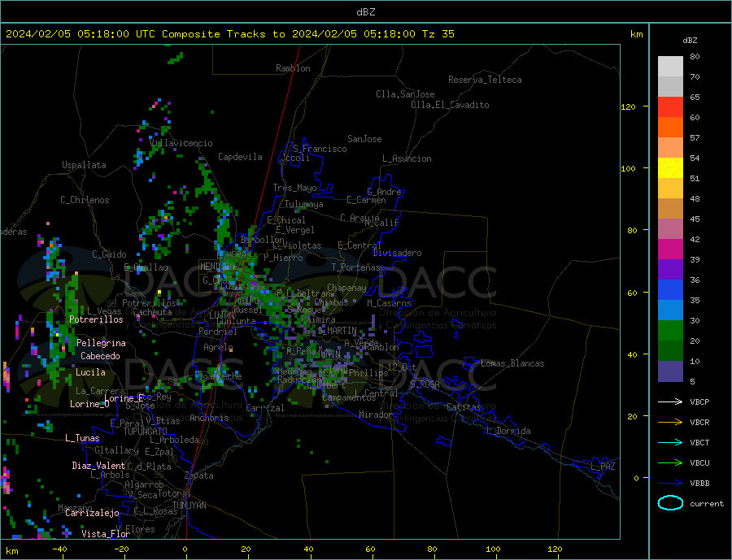Click the L_Dormida map label
Screen dimensions: 732x560
click(509, 431)
